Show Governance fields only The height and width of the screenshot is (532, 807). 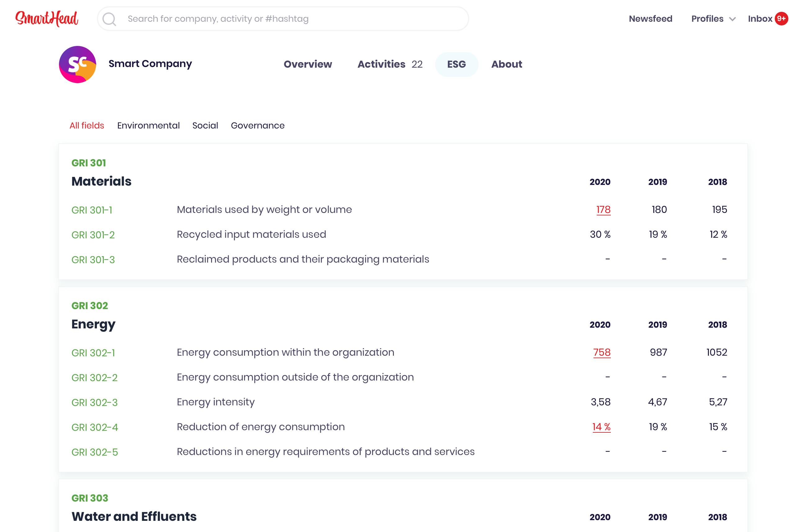258,125
